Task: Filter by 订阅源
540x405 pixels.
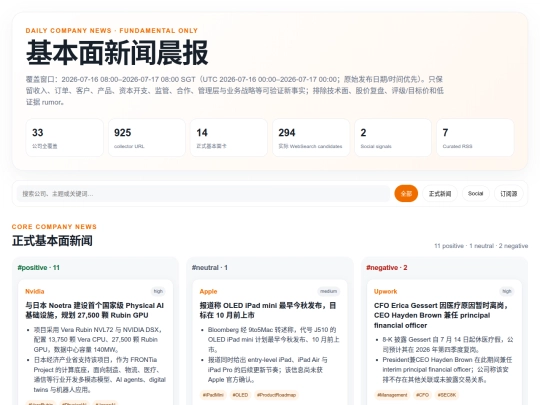Action: pos(509,194)
